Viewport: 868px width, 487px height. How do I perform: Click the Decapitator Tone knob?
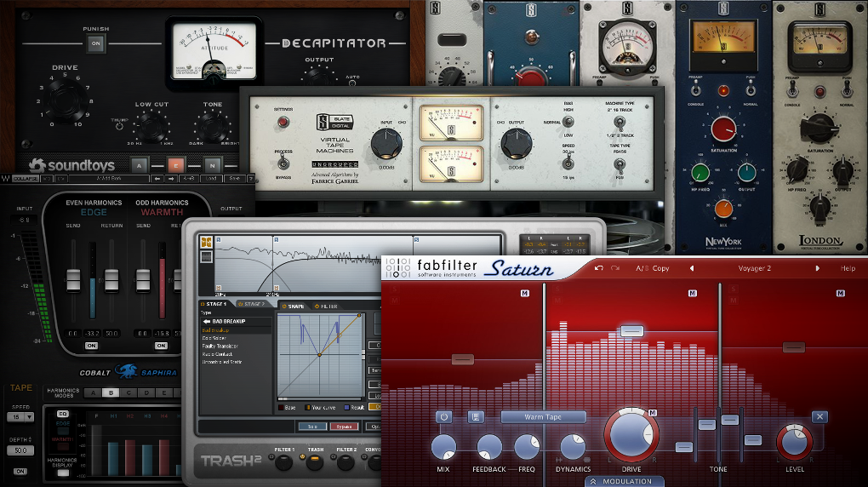coord(213,127)
